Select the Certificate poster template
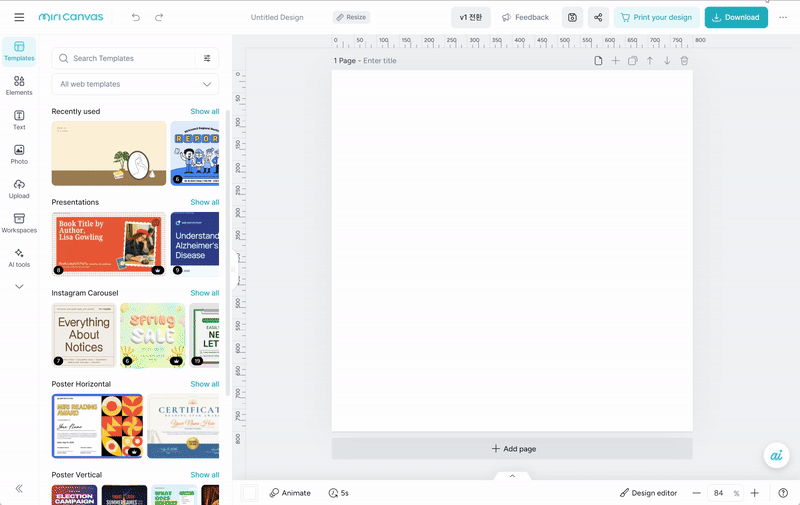Viewport: 800px width, 505px height. tap(183, 426)
